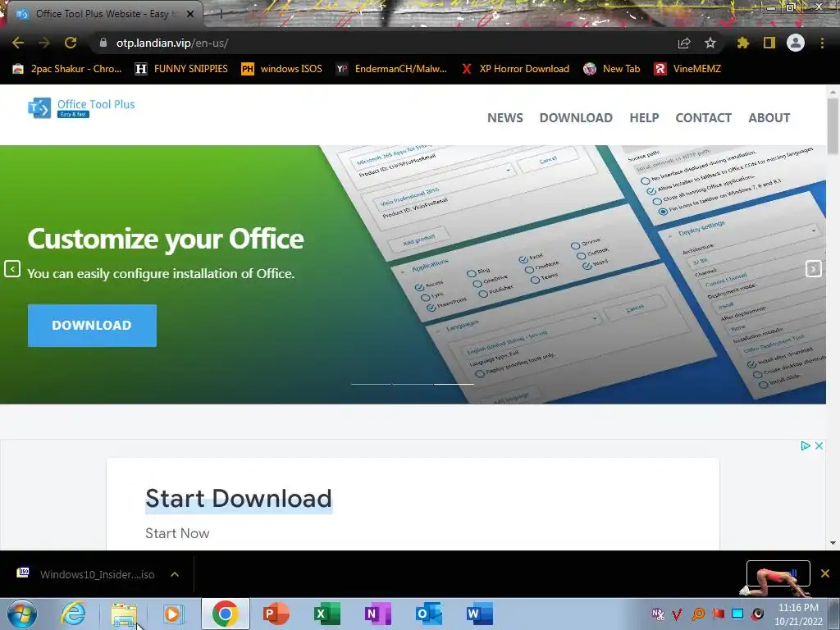Open the Chrome profile avatar
This screenshot has width=840, height=630.
coord(796,43)
